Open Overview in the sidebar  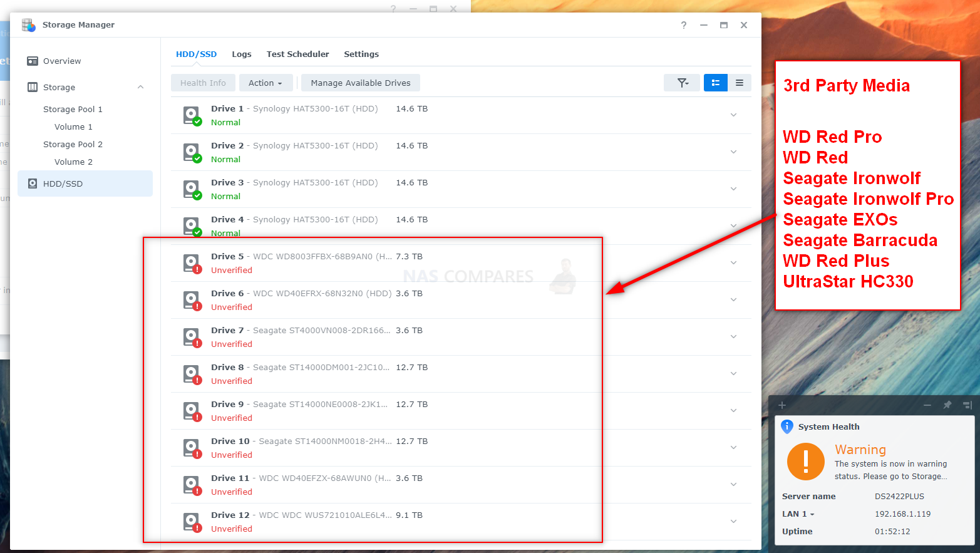click(x=85, y=61)
